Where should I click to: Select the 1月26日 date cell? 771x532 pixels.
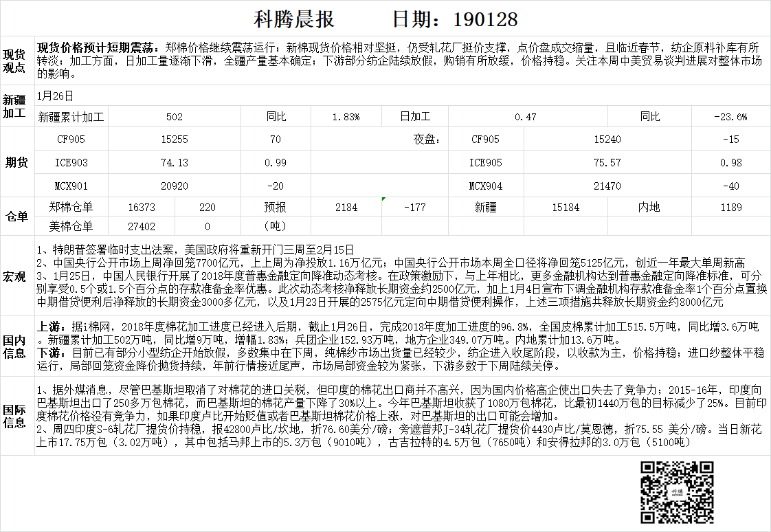click(x=55, y=96)
